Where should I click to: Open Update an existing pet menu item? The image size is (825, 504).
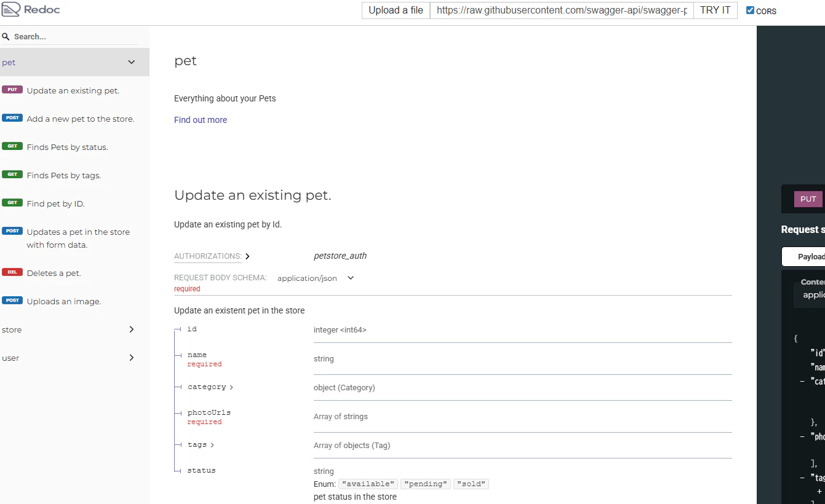73,90
